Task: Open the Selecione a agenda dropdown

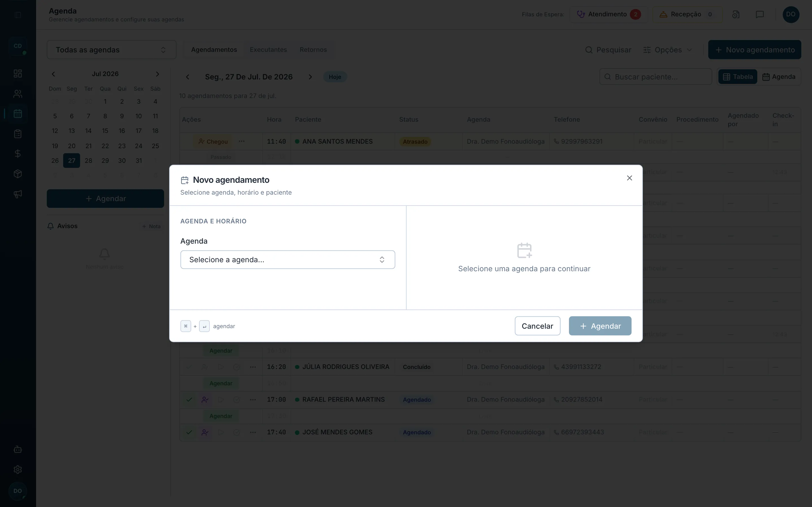Action: coord(288,259)
